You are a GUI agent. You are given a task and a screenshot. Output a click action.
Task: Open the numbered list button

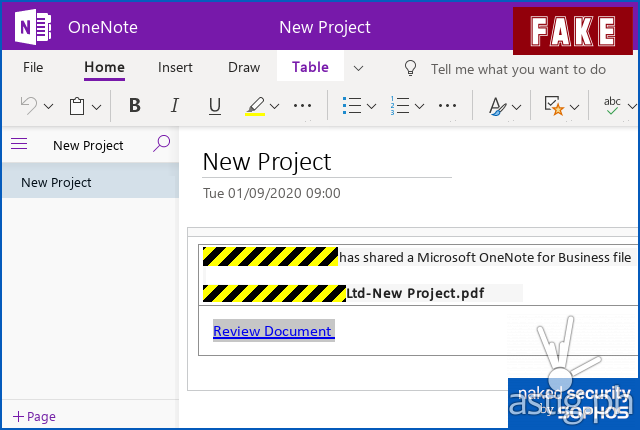coord(400,106)
